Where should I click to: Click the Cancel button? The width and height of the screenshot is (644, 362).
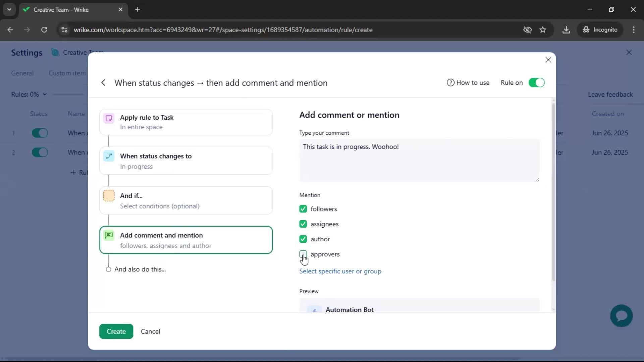tap(150, 331)
